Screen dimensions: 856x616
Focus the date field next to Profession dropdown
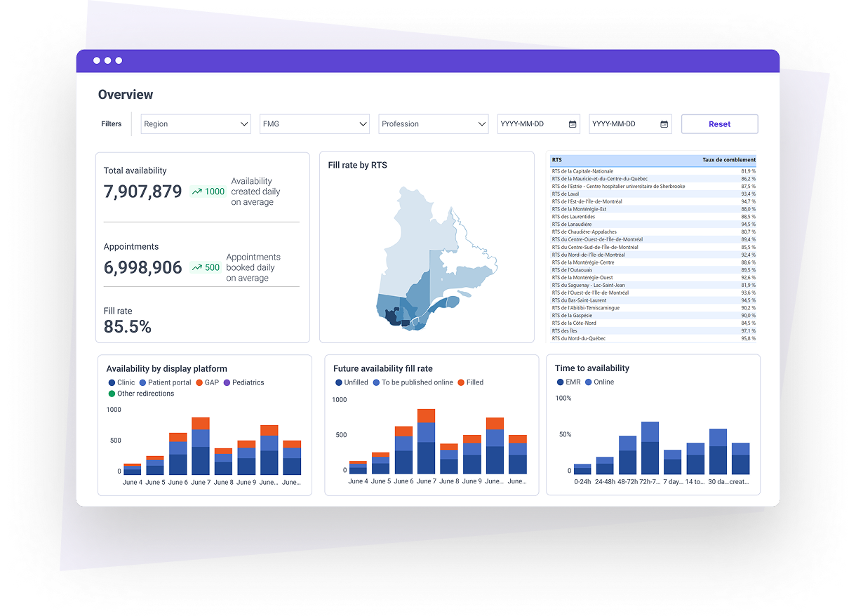[539, 124]
